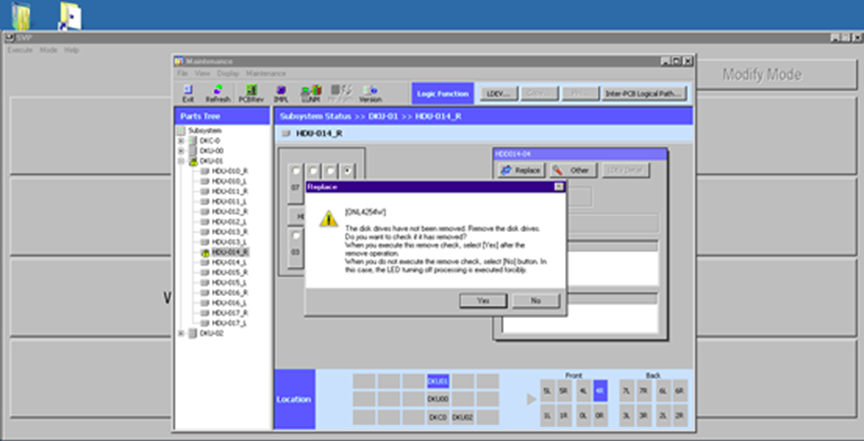Open the desktop folder icon at top-left
This screenshot has width=864, height=441.
18,15
